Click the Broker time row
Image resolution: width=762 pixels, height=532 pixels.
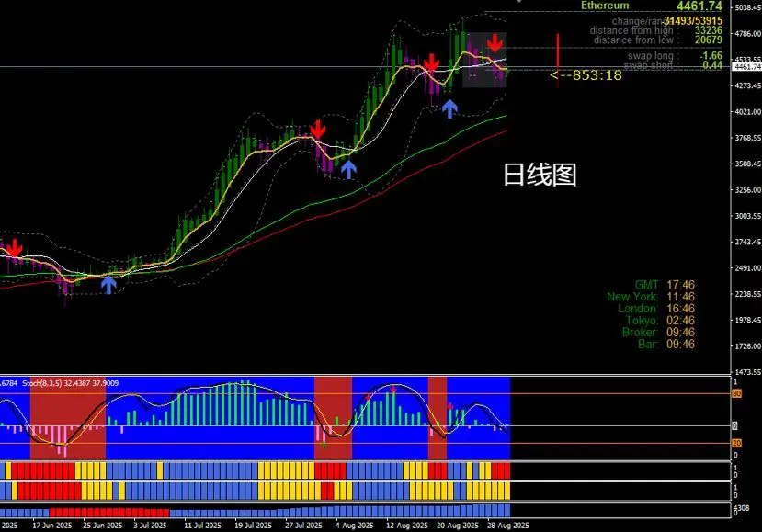point(658,333)
